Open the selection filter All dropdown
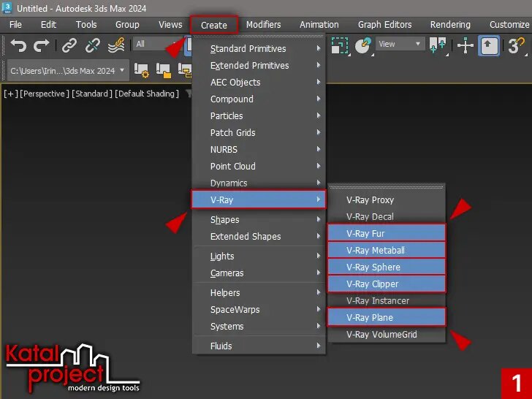This screenshot has width=532, height=399. click(158, 44)
